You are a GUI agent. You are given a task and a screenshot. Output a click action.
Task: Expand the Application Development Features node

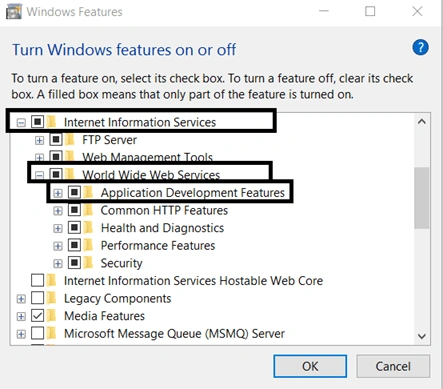58,193
